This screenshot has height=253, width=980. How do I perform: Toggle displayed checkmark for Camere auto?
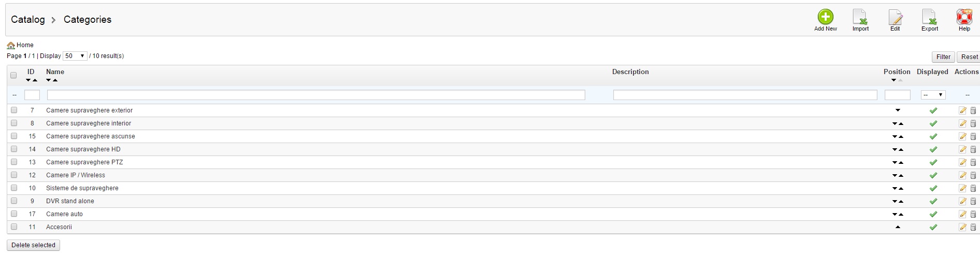click(933, 214)
